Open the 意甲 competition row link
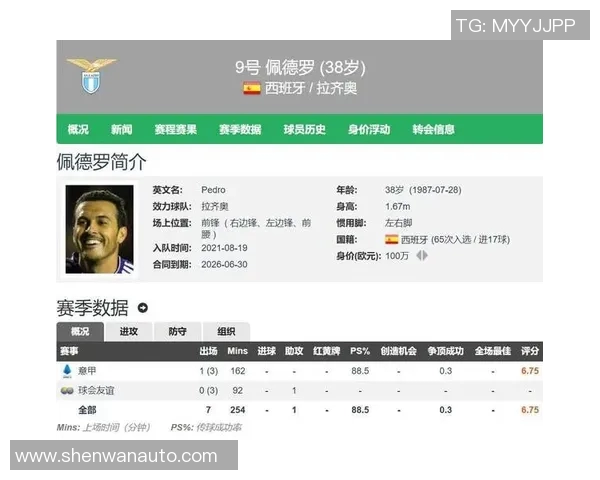 click(87, 371)
